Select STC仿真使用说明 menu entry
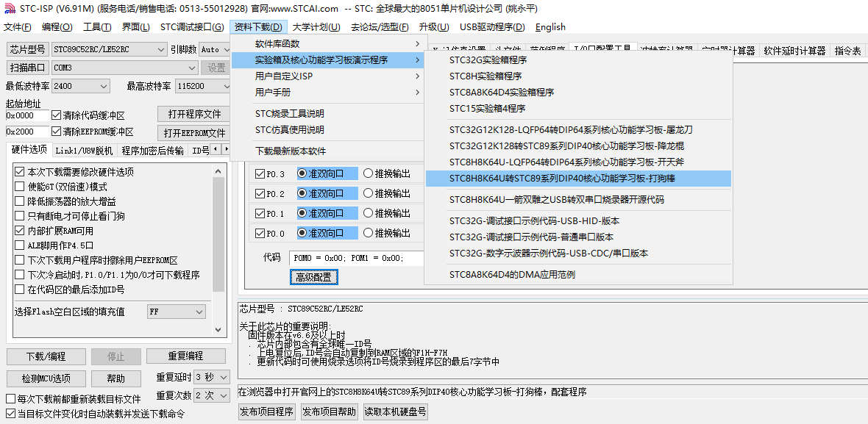Screen dimensions: 868x424 pos(329,129)
